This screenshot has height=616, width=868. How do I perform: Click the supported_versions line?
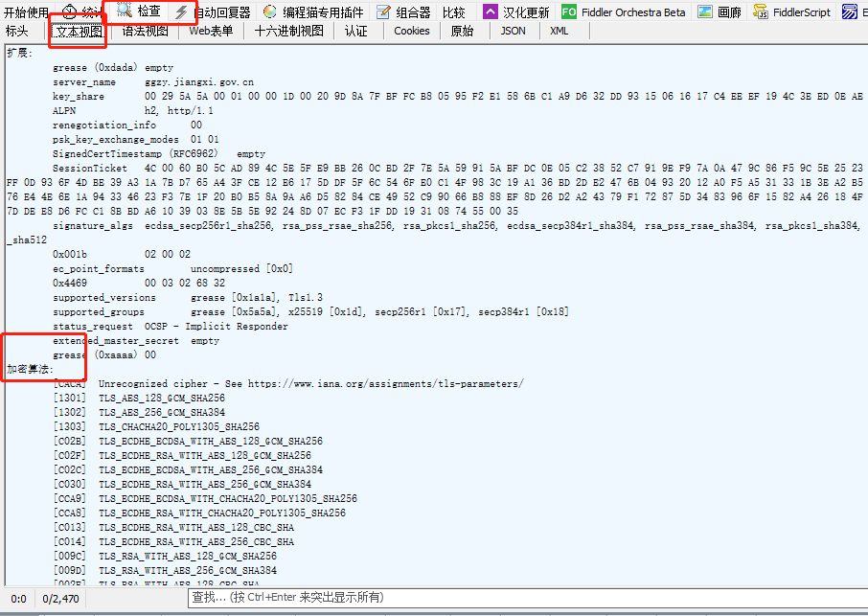coord(188,298)
